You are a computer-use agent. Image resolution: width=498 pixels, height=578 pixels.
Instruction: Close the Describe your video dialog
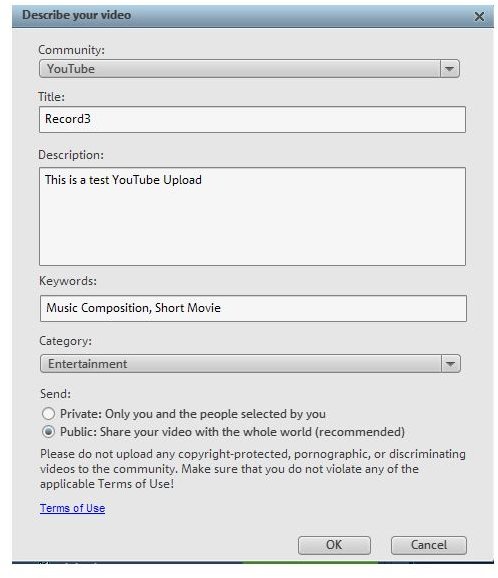tap(479, 16)
